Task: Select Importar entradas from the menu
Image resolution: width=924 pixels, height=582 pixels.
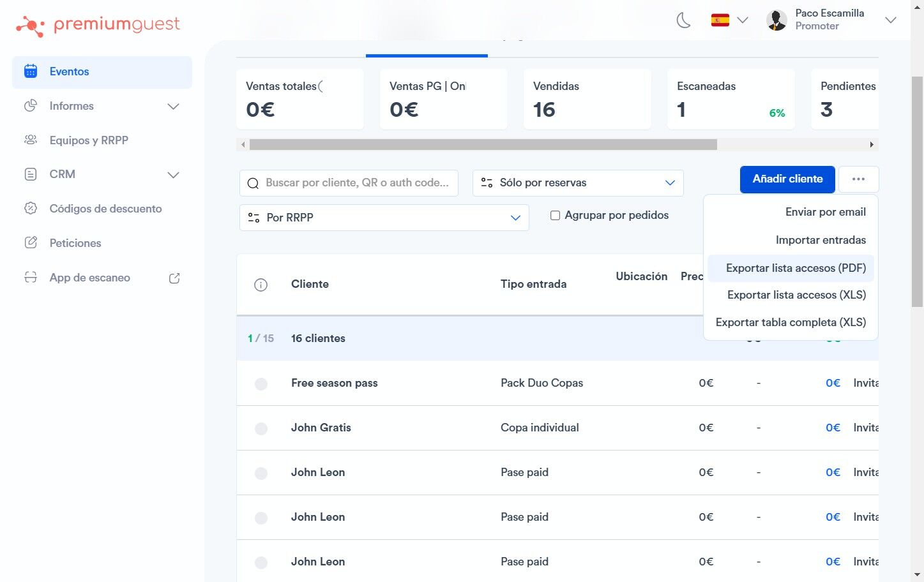Action: 821,240
